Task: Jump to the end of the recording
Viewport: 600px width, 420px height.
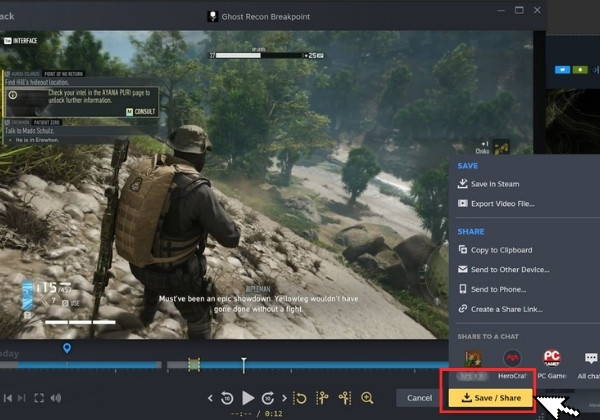Action: click(22, 398)
